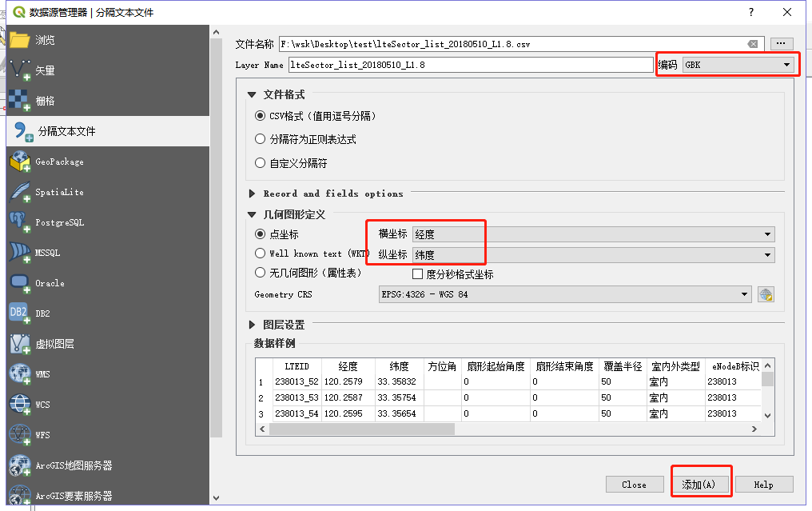
Task: Select CSV格式 radio button
Action: [260, 116]
